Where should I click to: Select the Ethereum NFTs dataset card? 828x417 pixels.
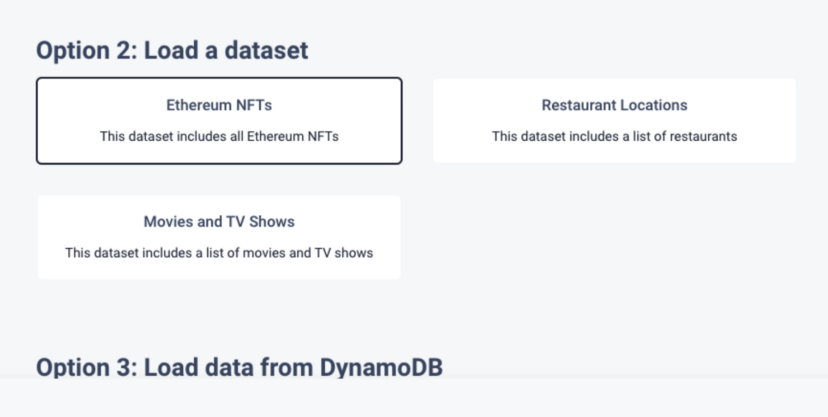pyautogui.click(x=219, y=120)
